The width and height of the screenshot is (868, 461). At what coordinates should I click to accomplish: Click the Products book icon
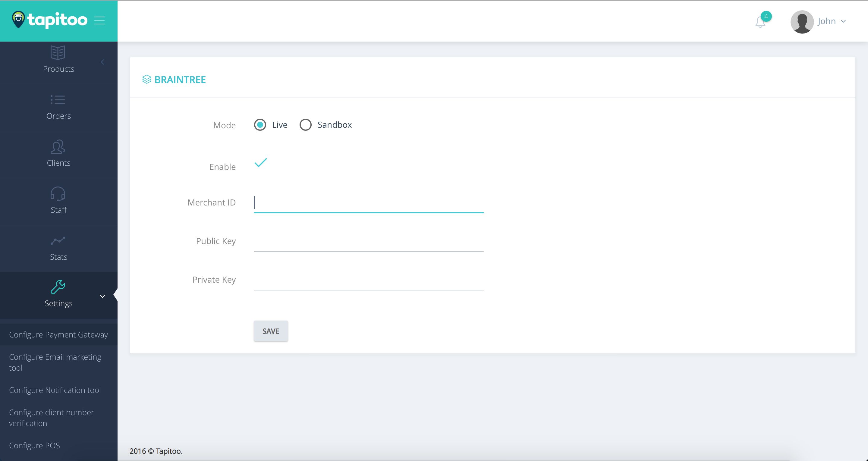click(x=58, y=52)
